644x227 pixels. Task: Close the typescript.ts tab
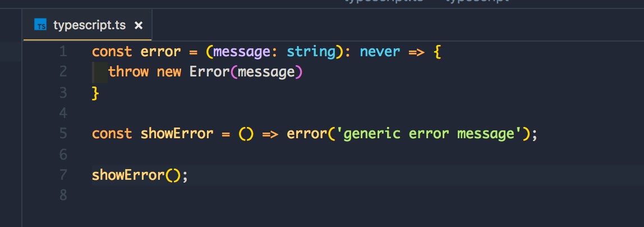(139, 25)
